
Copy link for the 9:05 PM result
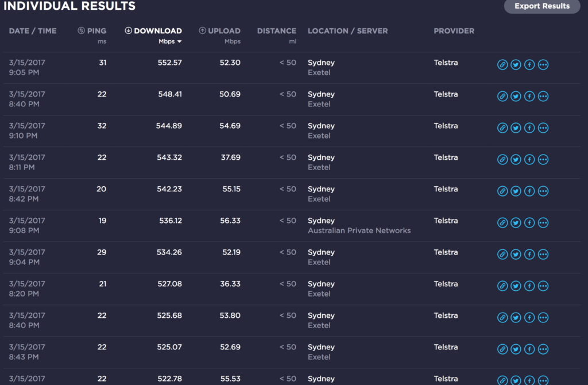tap(502, 64)
